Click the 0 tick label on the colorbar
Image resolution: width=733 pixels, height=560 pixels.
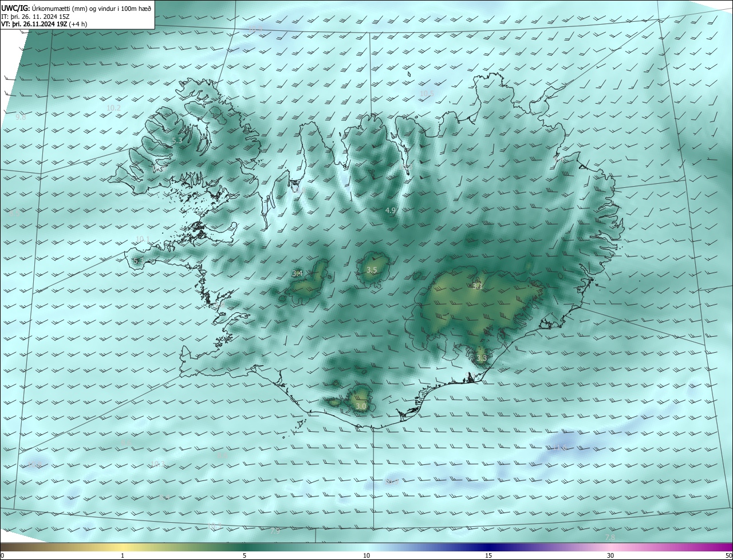tap(2, 555)
